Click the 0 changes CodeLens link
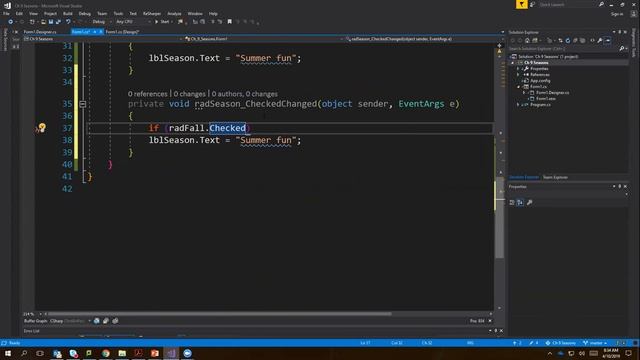This screenshot has width=640, height=360. [189, 94]
